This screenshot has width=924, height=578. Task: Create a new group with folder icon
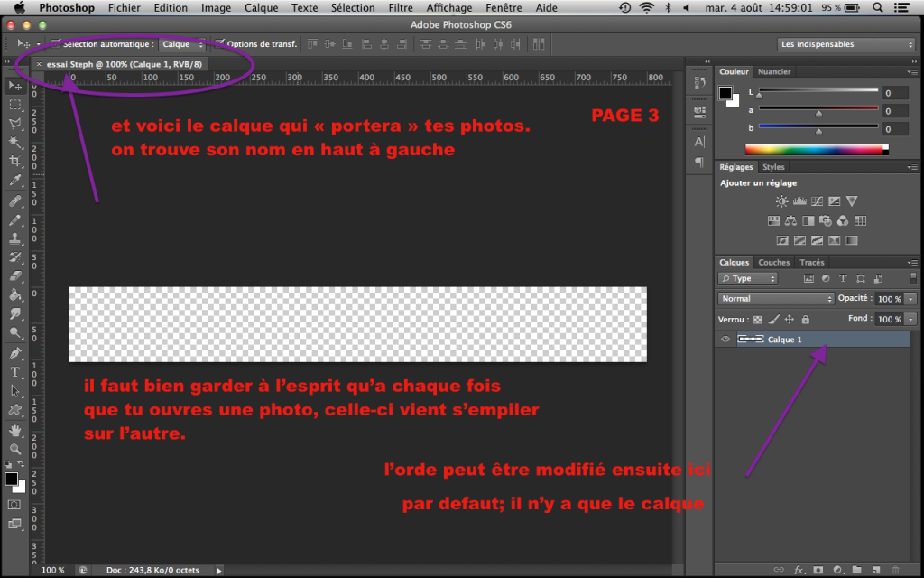pos(857,570)
